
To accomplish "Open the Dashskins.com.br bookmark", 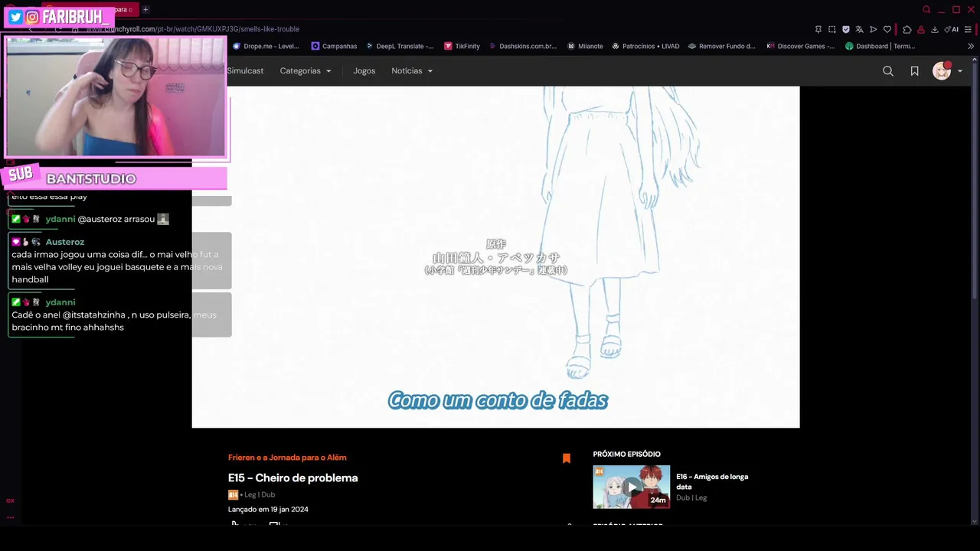I will (x=523, y=46).
